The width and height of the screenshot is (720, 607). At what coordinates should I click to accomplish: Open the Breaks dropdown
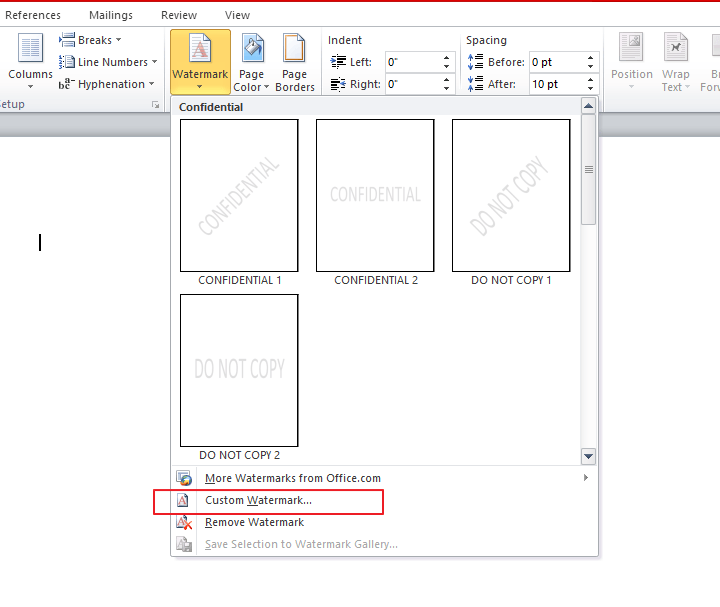[x=90, y=40]
